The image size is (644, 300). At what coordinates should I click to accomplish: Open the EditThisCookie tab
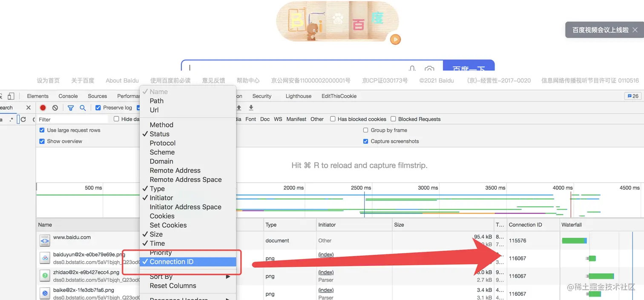tap(339, 96)
